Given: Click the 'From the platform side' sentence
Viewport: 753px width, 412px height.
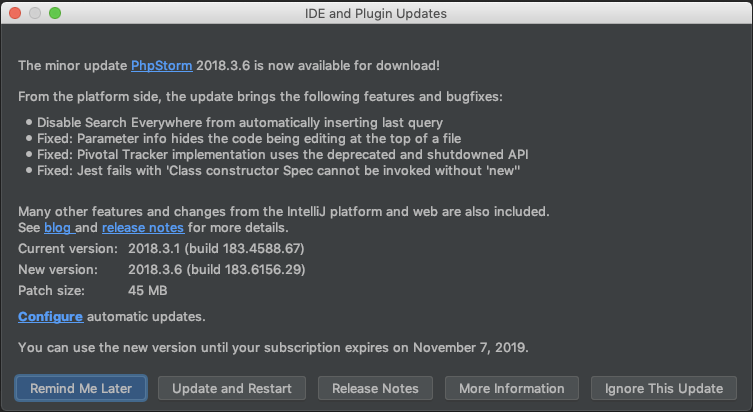Looking at the screenshot, I should click(260, 97).
